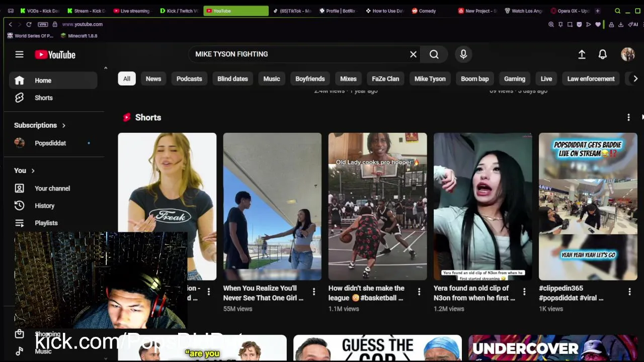Switch to TikTok browser tab
Screen dimensions: 644x362
click(293, 11)
